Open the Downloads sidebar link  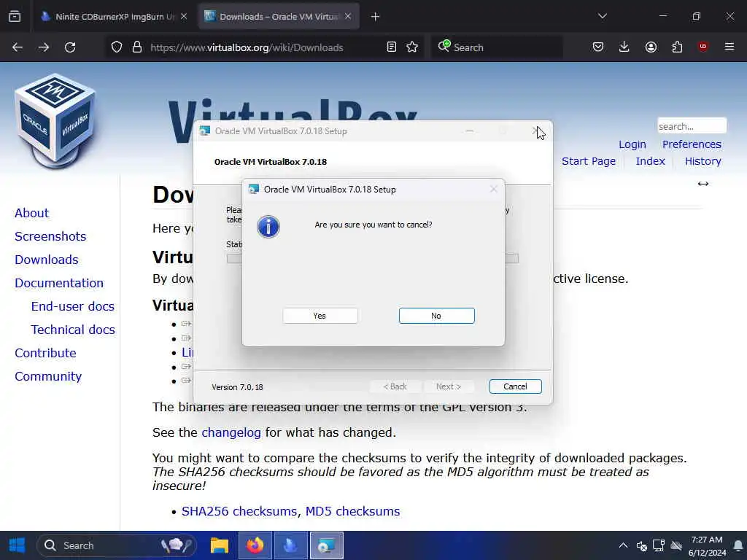(x=47, y=260)
